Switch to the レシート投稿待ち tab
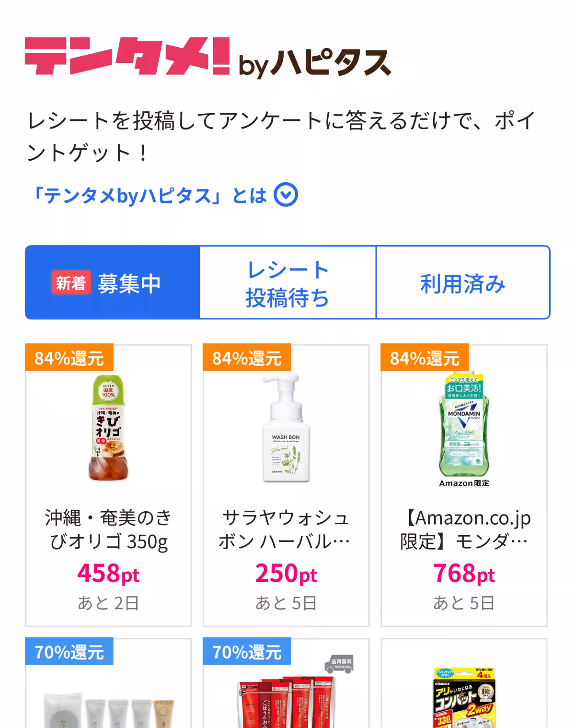This screenshot has height=728, width=575. pos(287,283)
